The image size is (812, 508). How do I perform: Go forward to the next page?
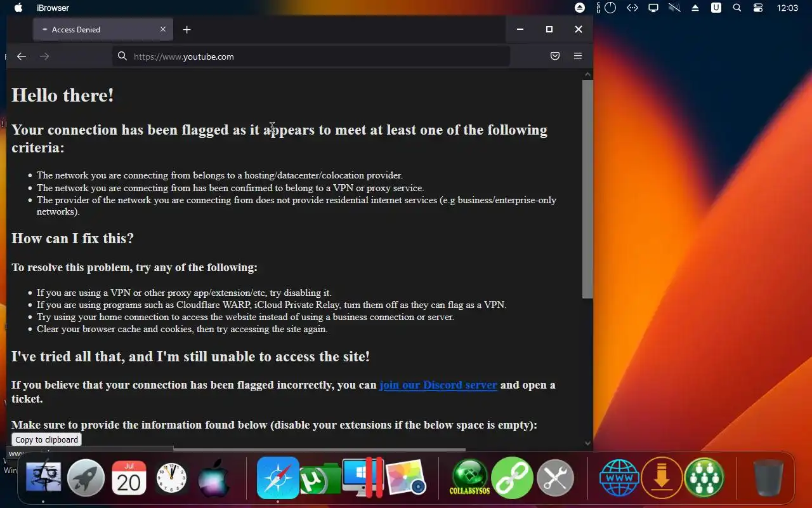tap(44, 57)
